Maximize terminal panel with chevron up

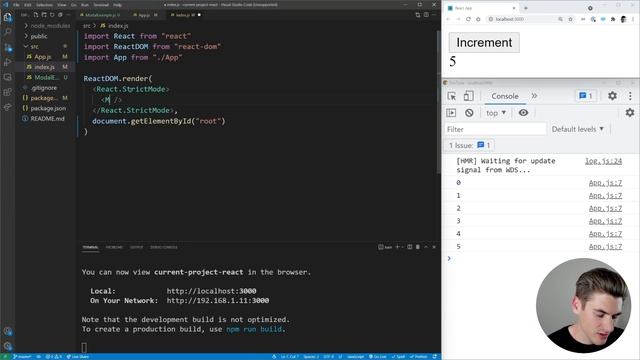(x=426, y=247)
